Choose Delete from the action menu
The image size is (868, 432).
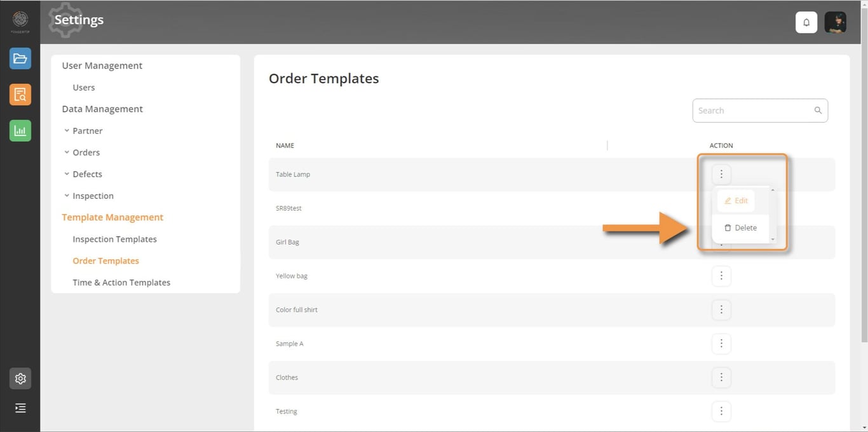coord(740,227)
